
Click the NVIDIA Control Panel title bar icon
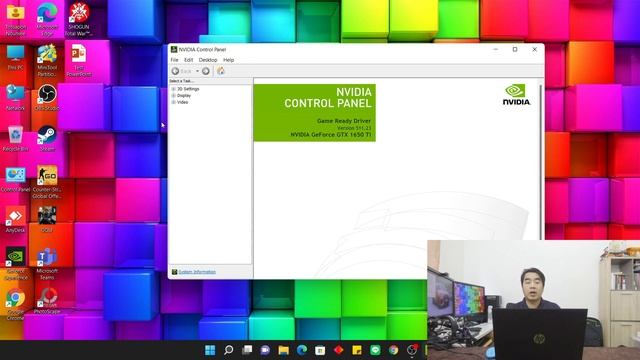(x=174, y=49)
